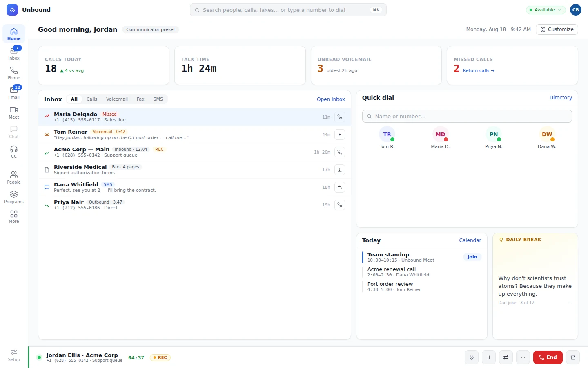
Task: Open CC headset icon in sidebar
Action: point(14,151)
